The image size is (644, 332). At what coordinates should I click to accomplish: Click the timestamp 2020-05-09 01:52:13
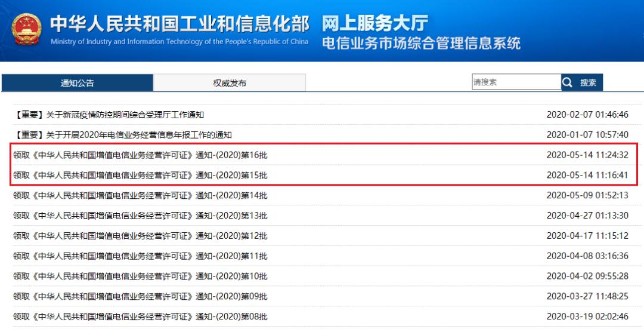[x=587, y=195]
